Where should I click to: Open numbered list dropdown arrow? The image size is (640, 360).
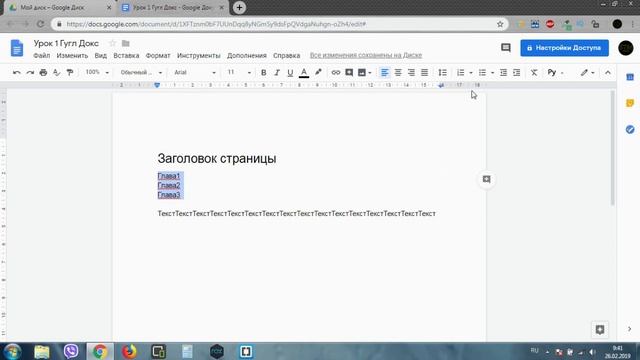[x=471, y=73]
